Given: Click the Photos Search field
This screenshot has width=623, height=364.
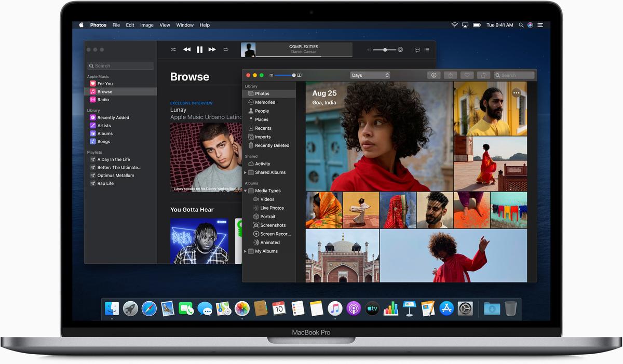Looking at the screenshot, I should pos(514,75).
